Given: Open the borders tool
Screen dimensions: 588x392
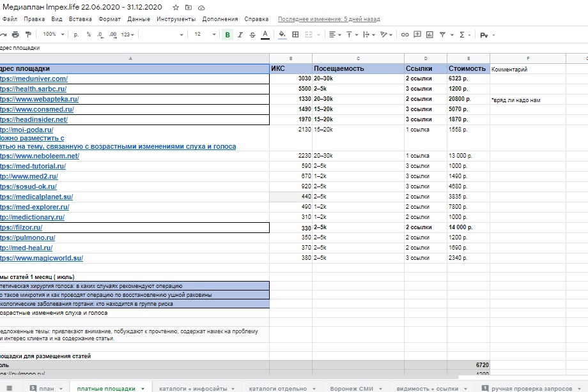Looking at the screenshot, I should 295,34.
